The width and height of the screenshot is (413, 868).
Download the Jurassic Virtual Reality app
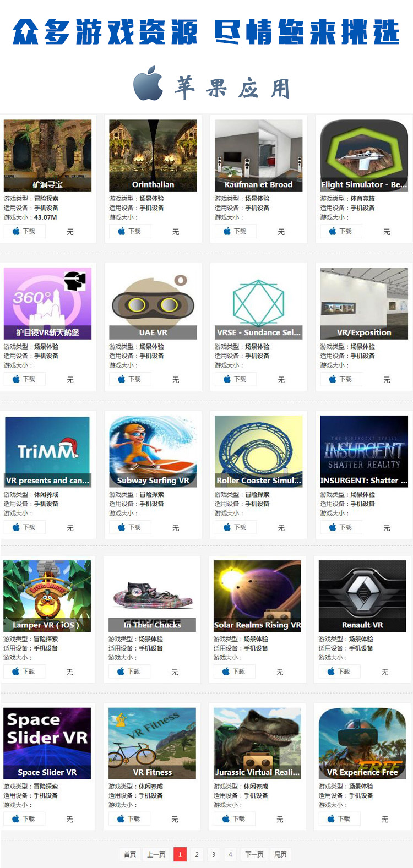tap(235, 819)
